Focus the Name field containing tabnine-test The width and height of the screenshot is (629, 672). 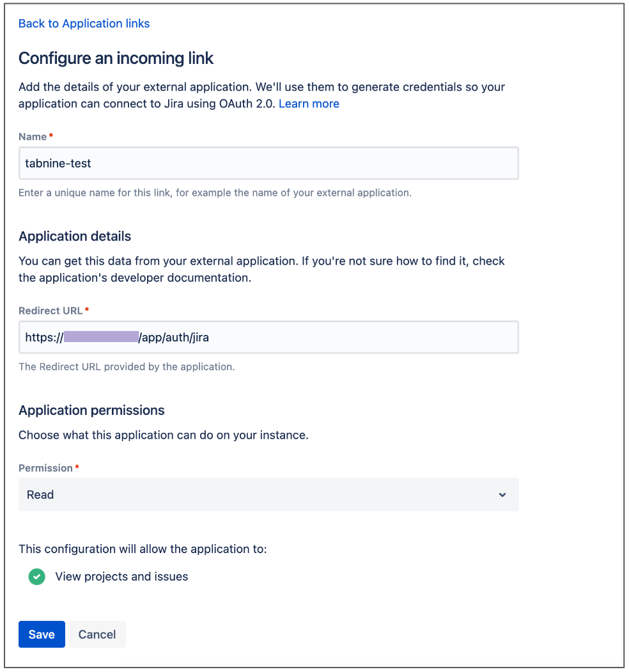[268, 164]
